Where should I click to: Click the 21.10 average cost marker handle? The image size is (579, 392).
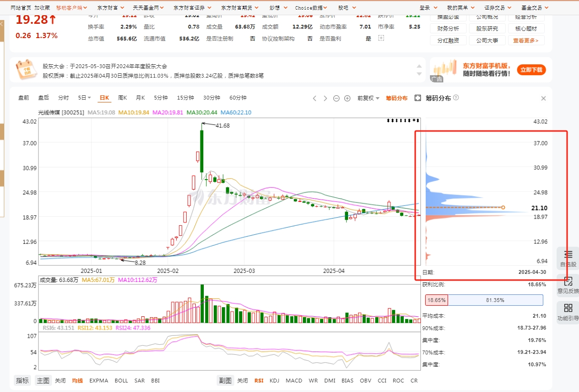(x=503, y=207)
